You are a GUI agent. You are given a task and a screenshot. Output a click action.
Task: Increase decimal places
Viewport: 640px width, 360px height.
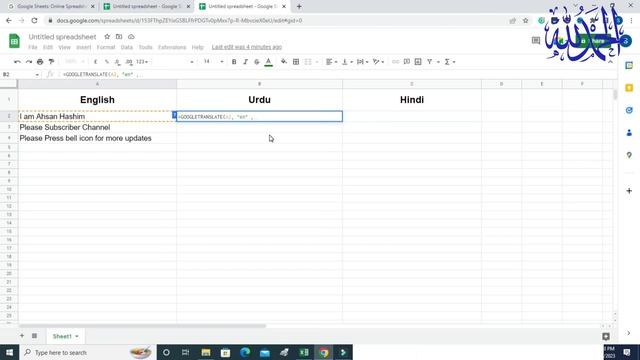[129, 62]
